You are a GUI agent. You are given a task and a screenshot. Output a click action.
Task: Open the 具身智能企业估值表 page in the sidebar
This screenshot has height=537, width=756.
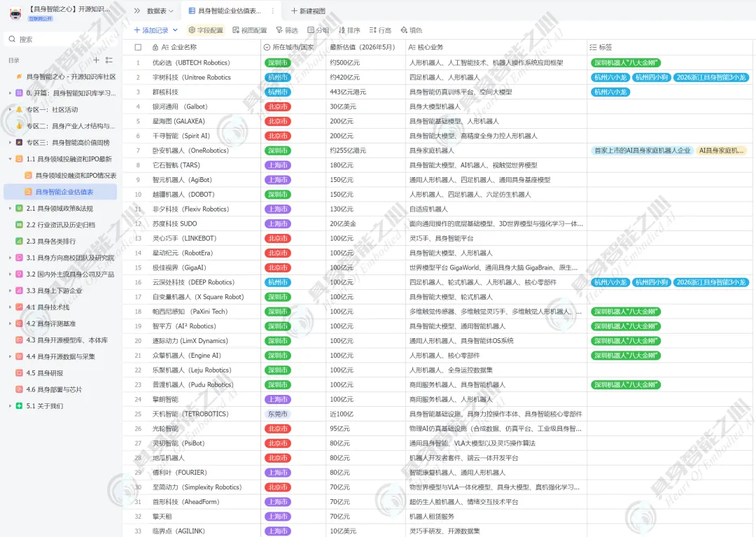pos(60,192)
